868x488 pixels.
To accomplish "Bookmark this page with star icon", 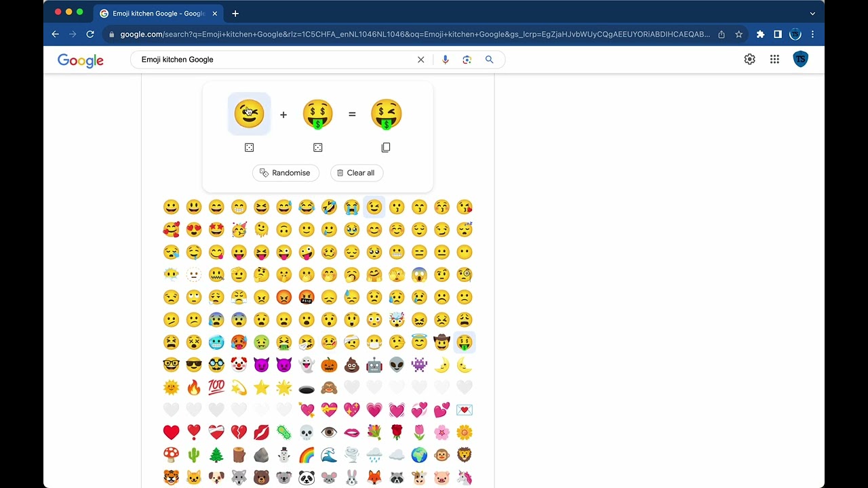I will [x=738, y=34].
